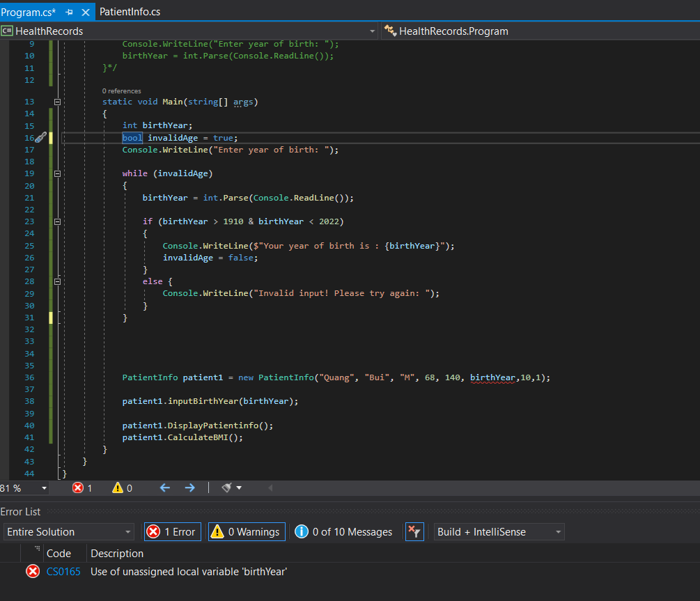Collapse the Main method region
Viewport: 700px width, 601px height.
57,102
